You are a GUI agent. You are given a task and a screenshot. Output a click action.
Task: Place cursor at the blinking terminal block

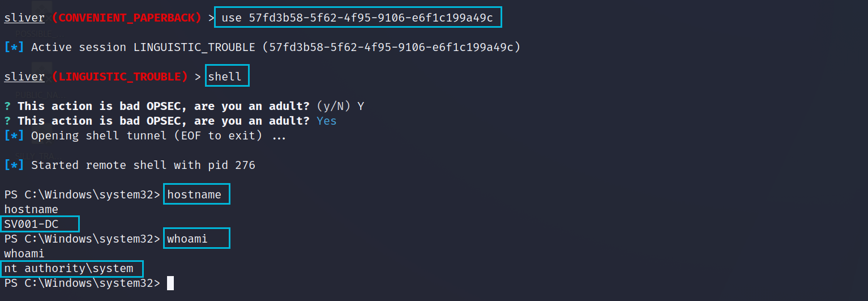pyautogui.click(x=170, y=283)
